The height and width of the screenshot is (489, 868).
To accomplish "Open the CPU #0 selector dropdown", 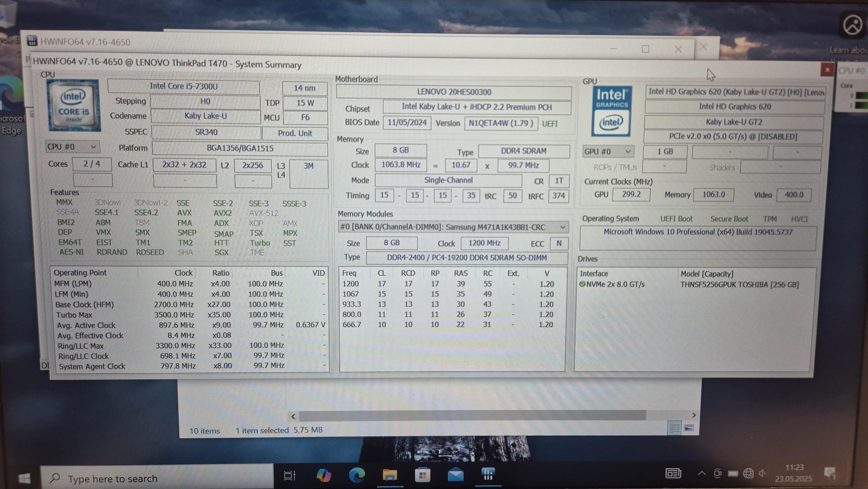I will pos(72,147).
